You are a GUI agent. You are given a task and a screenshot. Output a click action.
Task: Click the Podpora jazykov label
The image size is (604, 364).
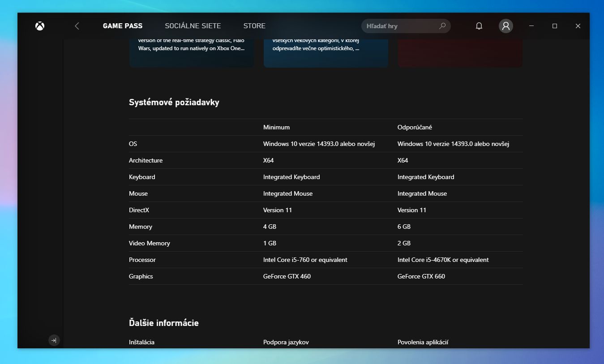point(286,342)
